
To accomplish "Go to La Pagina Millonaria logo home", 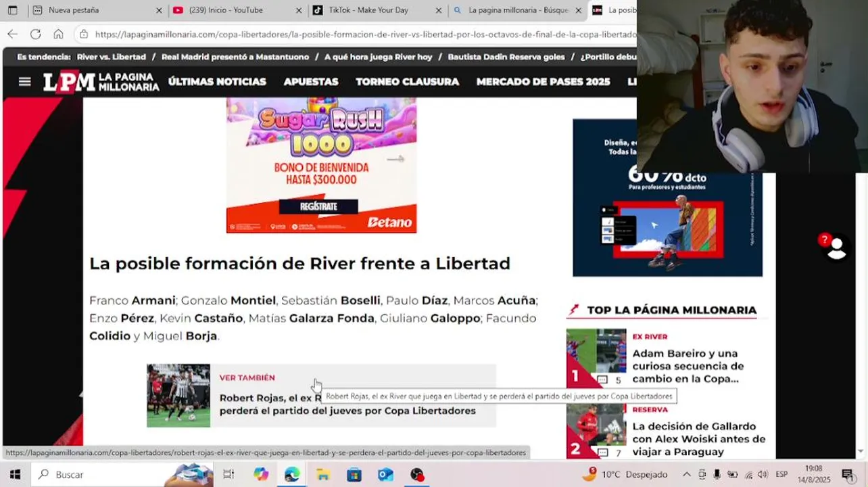I will [x=101, y=82].
